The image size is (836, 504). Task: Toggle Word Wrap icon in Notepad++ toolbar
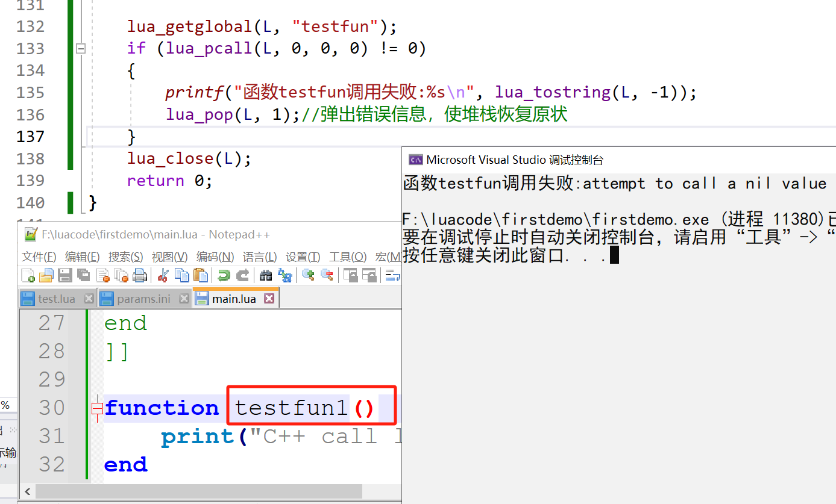click(393, 275)
